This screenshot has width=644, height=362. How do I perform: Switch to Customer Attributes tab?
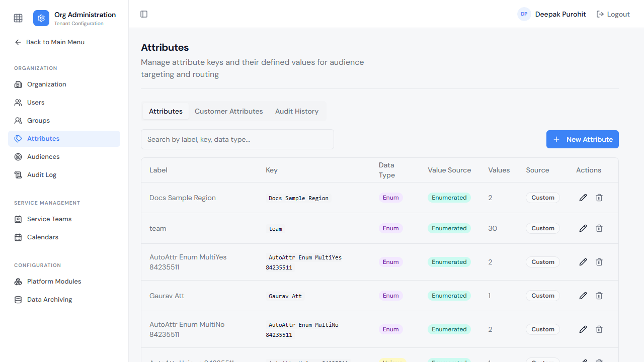(x=229, y=111)
